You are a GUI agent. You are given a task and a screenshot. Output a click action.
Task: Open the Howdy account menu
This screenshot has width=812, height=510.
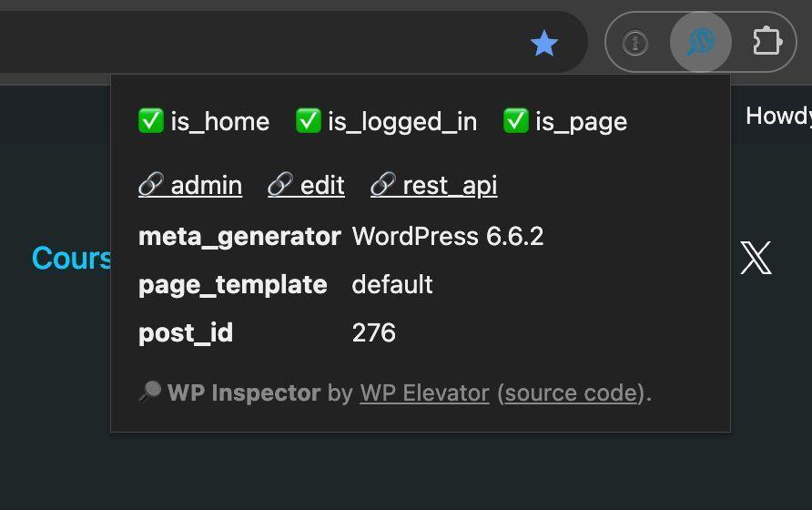click(779, 116)
